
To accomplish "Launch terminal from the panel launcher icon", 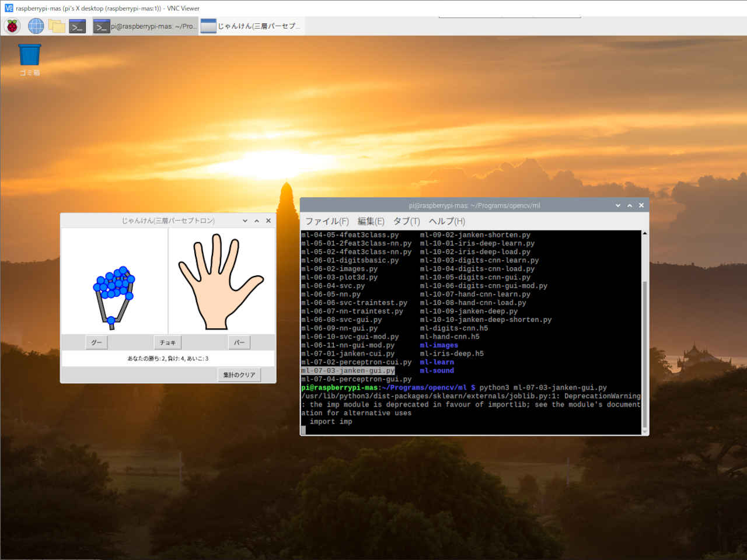I will (x=77, y=26).
